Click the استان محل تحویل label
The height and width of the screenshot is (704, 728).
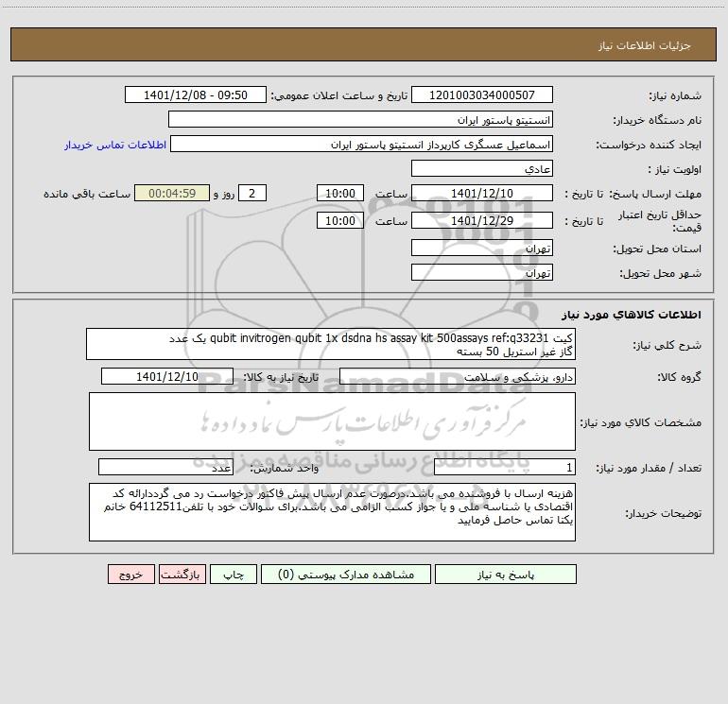pyautogui.click(x=657, y=249)
